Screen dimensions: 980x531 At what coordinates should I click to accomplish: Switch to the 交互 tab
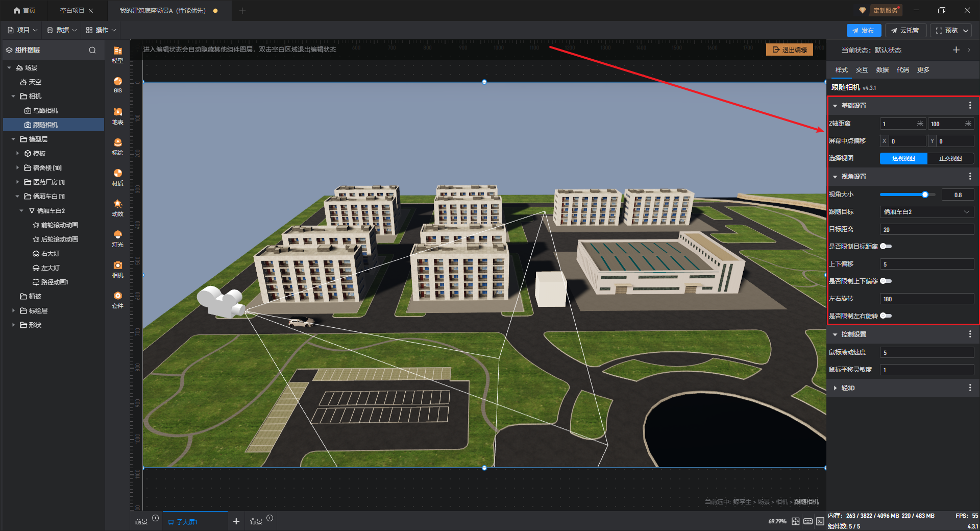coord(862,70)
